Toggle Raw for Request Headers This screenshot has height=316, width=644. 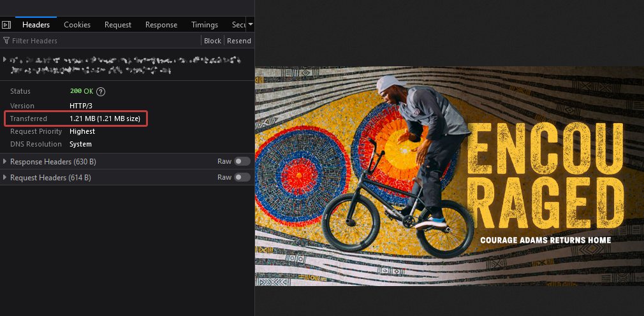[x=242, y=177]
